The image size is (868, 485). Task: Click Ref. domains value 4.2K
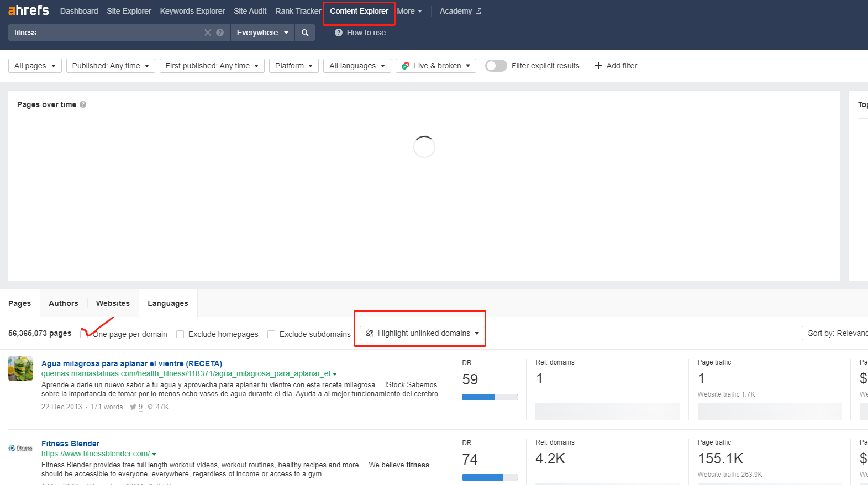click(550, 458)
